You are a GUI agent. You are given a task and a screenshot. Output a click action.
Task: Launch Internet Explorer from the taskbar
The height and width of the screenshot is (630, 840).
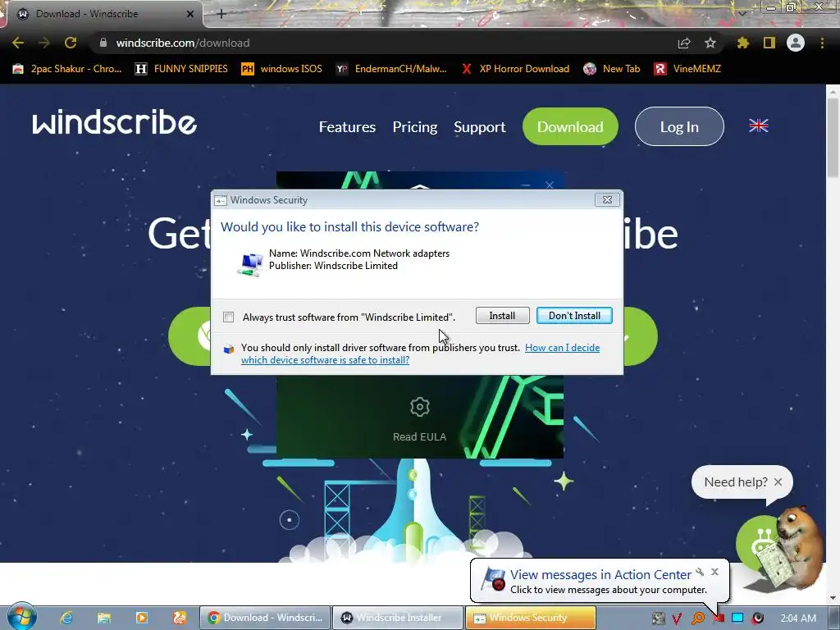(x=66, y=618)
